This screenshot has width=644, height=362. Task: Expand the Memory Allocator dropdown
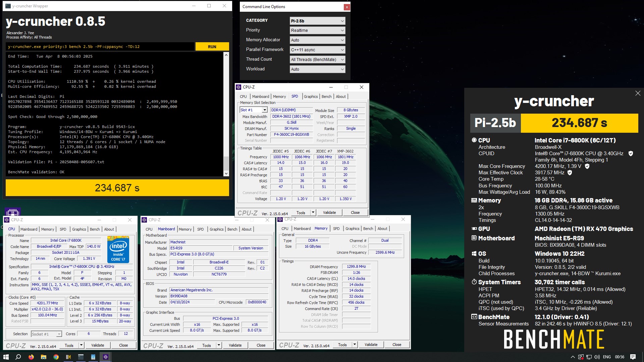point(317,40)
